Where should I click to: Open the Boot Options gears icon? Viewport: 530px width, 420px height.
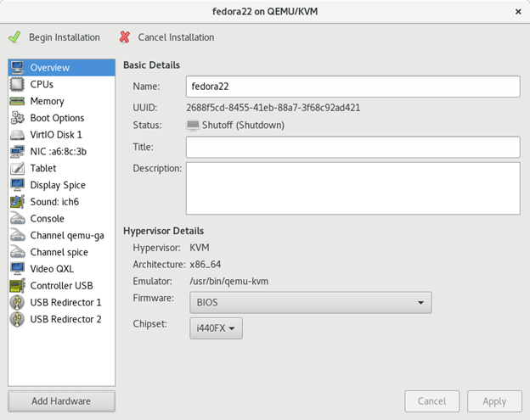point(17,118)
